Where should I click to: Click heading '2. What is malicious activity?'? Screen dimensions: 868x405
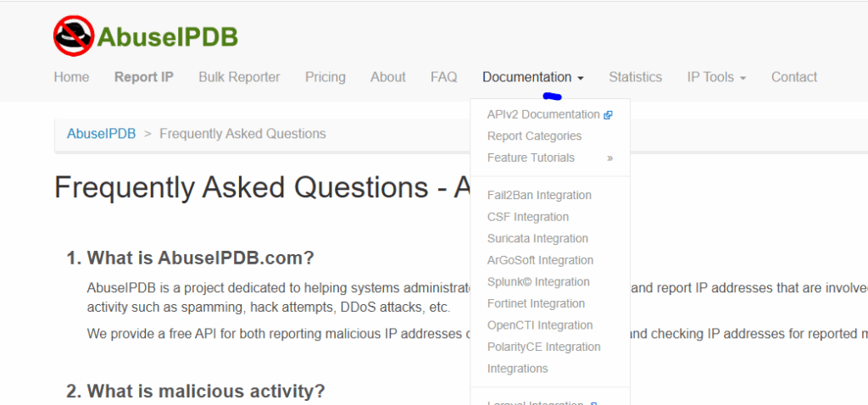coord(196,391)
